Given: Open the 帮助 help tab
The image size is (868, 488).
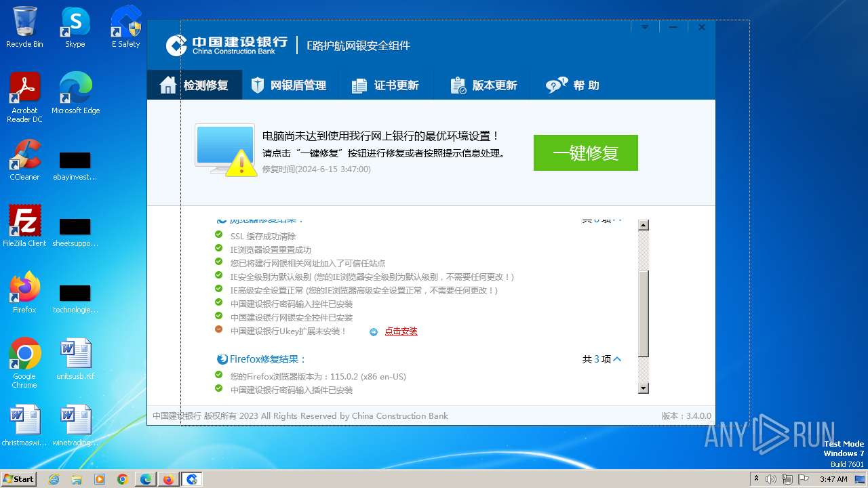Looking at the screenshot, I should [573, 85].
